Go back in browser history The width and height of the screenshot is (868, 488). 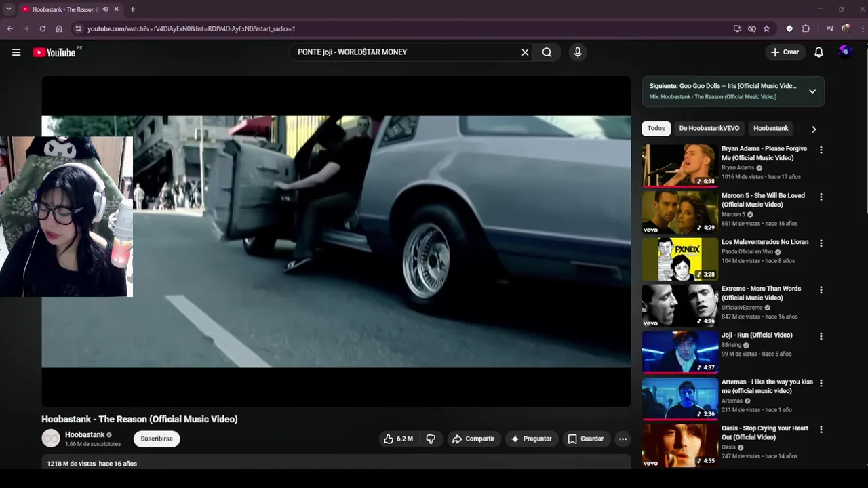click(x=10, y=28)
